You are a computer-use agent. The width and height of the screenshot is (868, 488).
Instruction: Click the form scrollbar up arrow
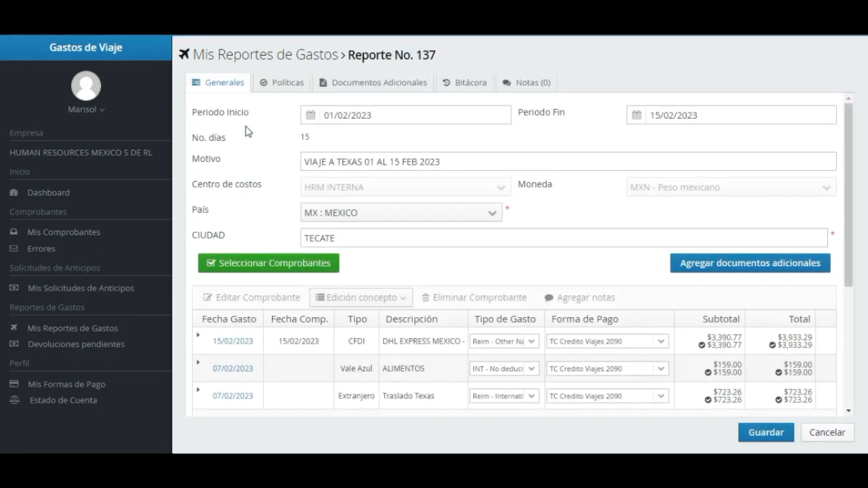848,98
